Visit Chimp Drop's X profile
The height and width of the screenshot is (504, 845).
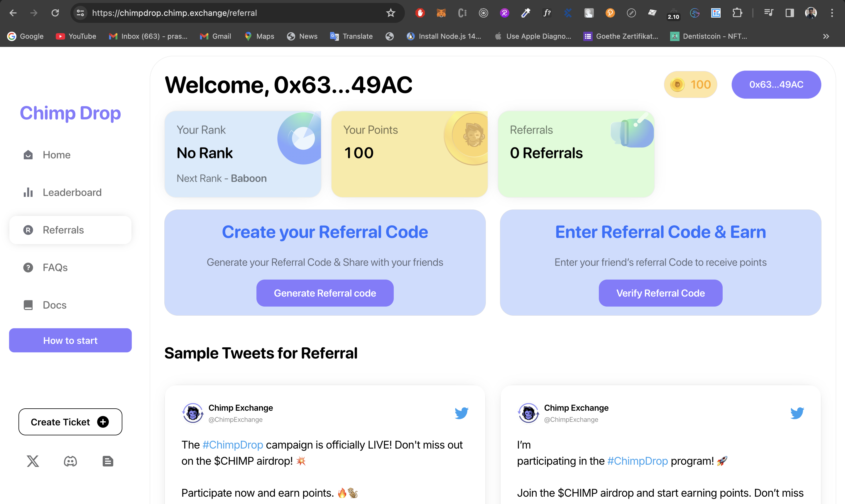point(33,461)
